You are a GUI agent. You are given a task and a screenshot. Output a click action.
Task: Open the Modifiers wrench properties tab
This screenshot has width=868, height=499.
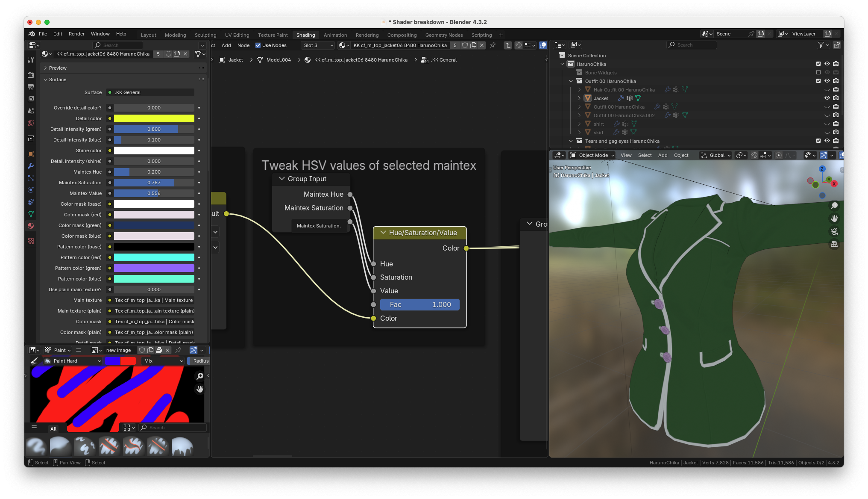(x=31, y=166)
